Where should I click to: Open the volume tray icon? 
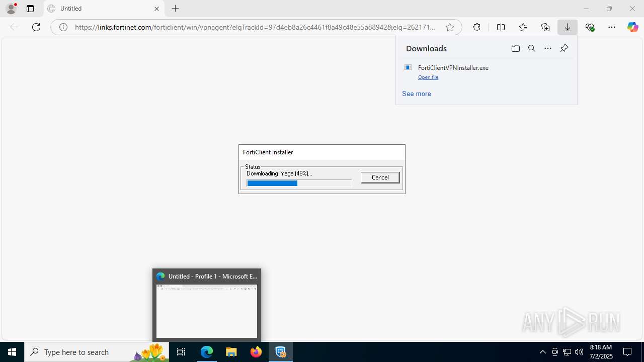[x=579, y=352]
